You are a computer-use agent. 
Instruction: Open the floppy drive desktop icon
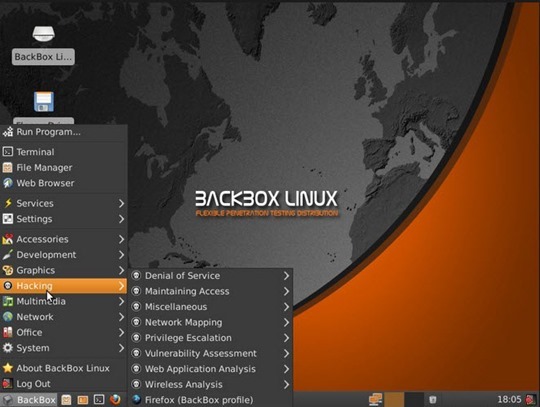(x=44, y=102)
